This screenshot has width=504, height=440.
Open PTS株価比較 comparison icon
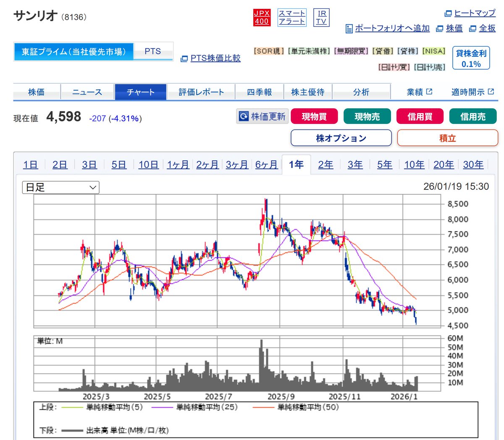[x=184, y=59]
